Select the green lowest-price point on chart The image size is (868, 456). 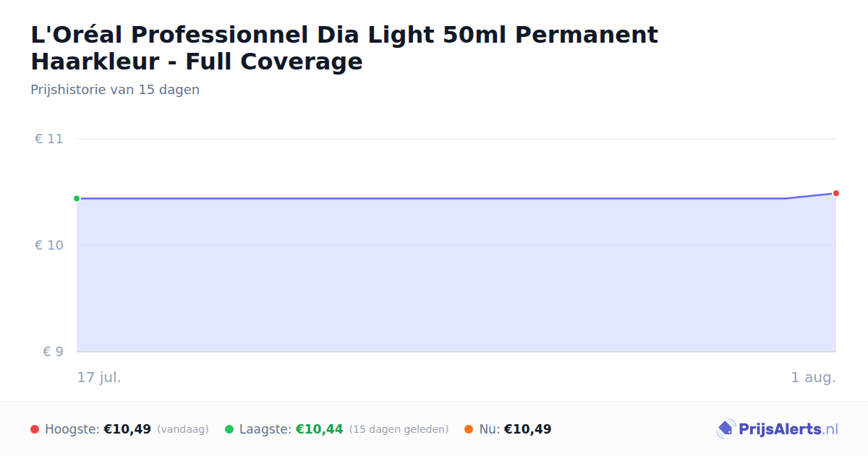click(x=77, y=198)
